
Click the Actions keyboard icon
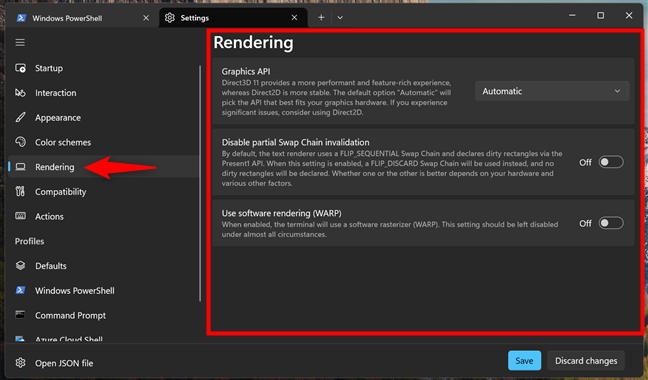(x=20, y=216)
